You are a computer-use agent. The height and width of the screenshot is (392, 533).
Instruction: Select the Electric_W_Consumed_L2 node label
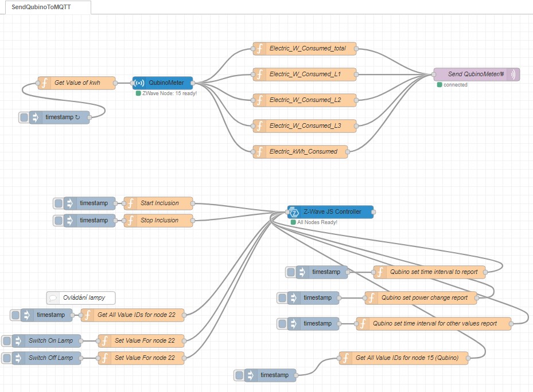point(305,100)
